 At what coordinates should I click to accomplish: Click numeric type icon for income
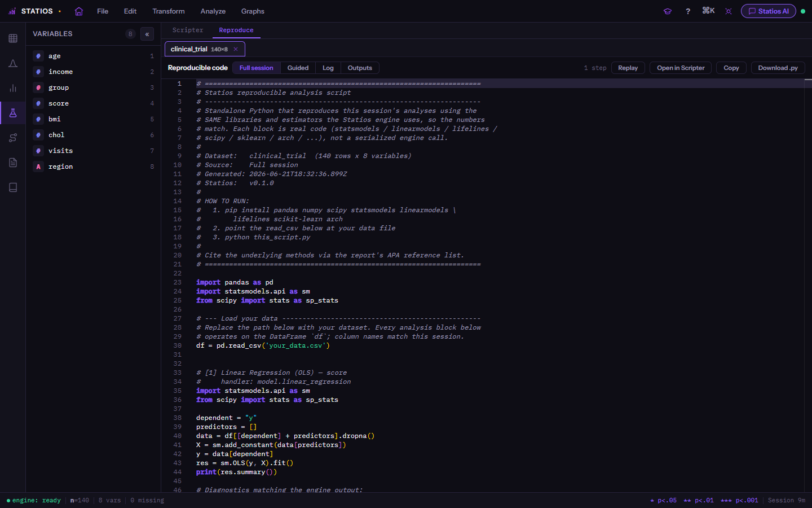click(38, 72)
